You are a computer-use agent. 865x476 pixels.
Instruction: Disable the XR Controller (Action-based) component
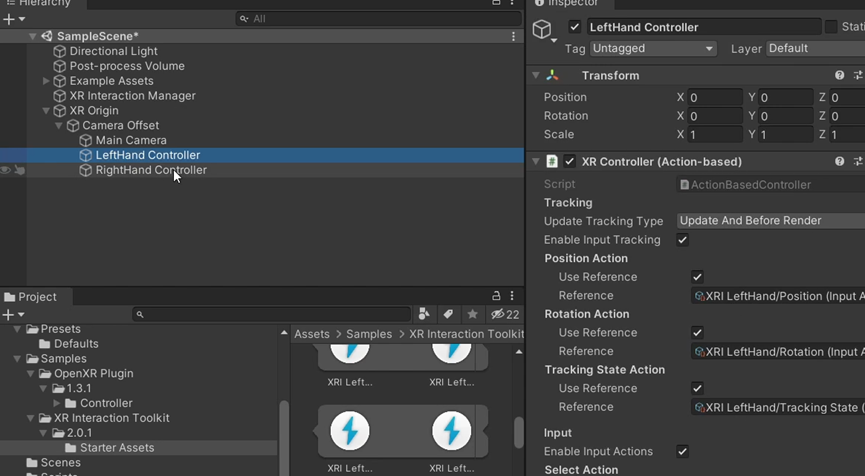click(x=570, y=162)
